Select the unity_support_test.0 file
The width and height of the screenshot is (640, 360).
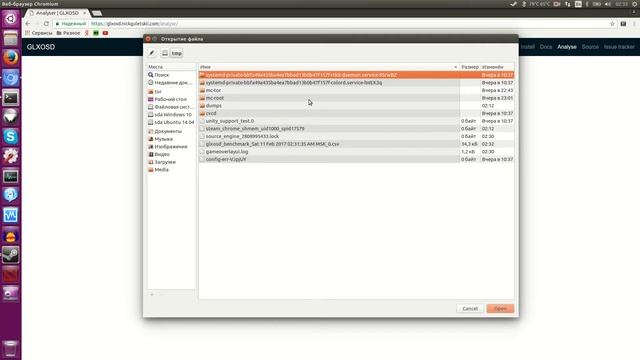(x=356, y=121)
